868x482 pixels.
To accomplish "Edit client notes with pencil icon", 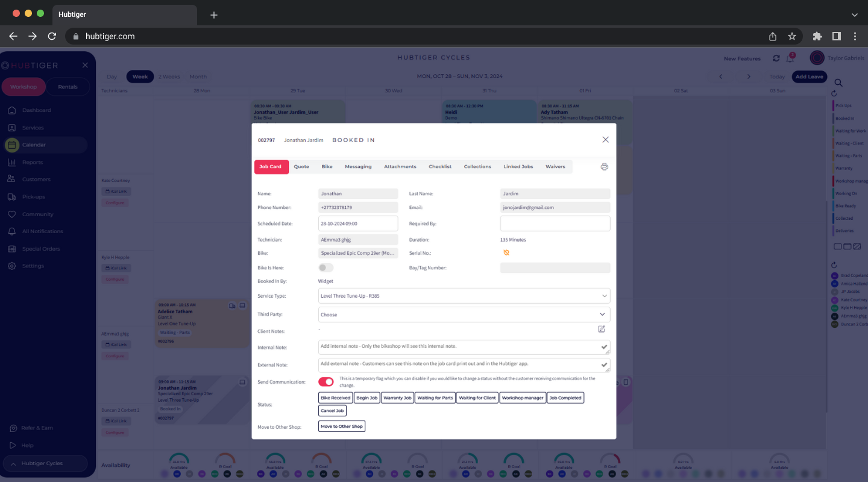I will [601, 329].
